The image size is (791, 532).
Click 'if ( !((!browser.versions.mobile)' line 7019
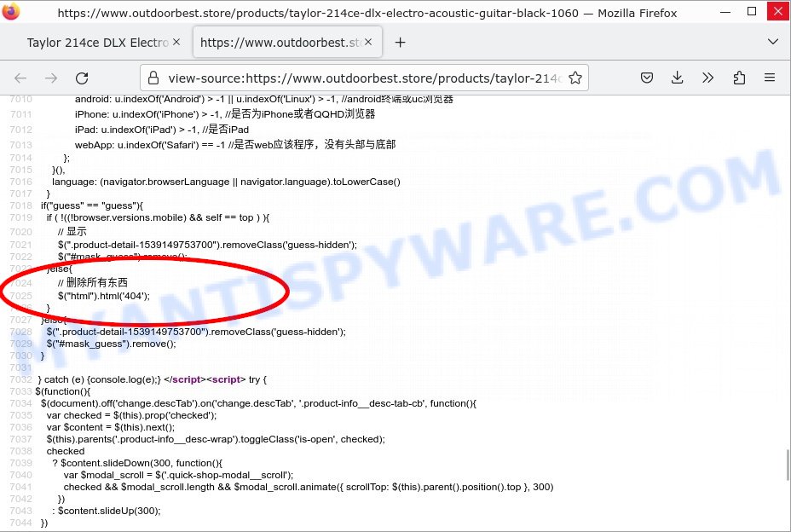tap(158, 217)
